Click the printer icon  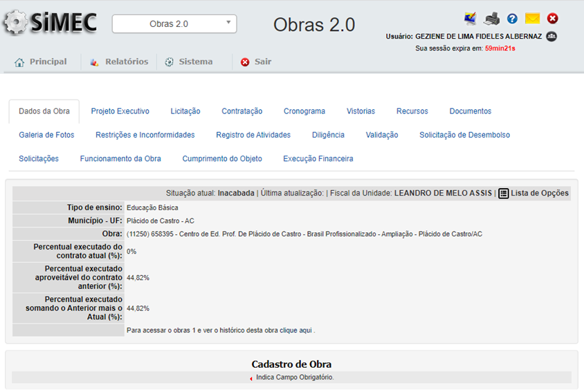point(491,19)
